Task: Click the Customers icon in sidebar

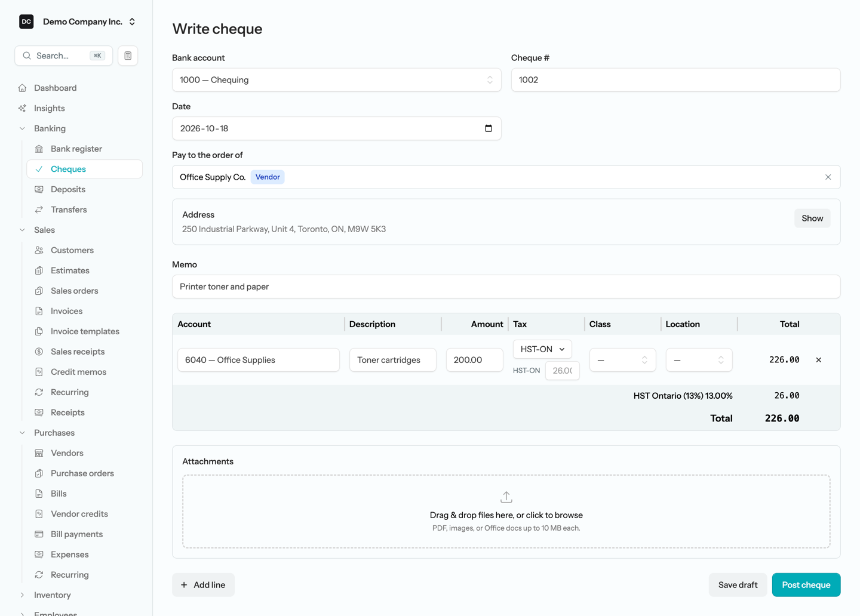Action: click(39, 250)
